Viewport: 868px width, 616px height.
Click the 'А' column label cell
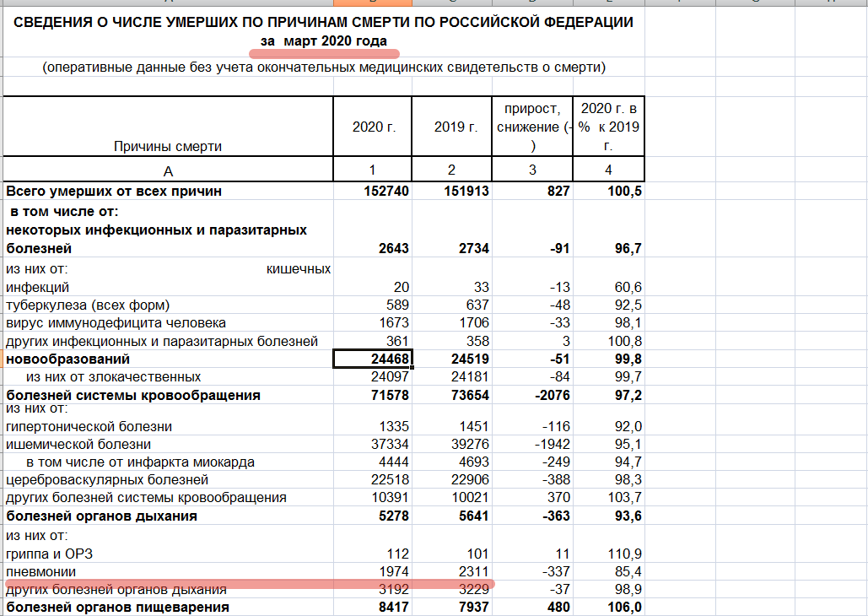(169, 170)
